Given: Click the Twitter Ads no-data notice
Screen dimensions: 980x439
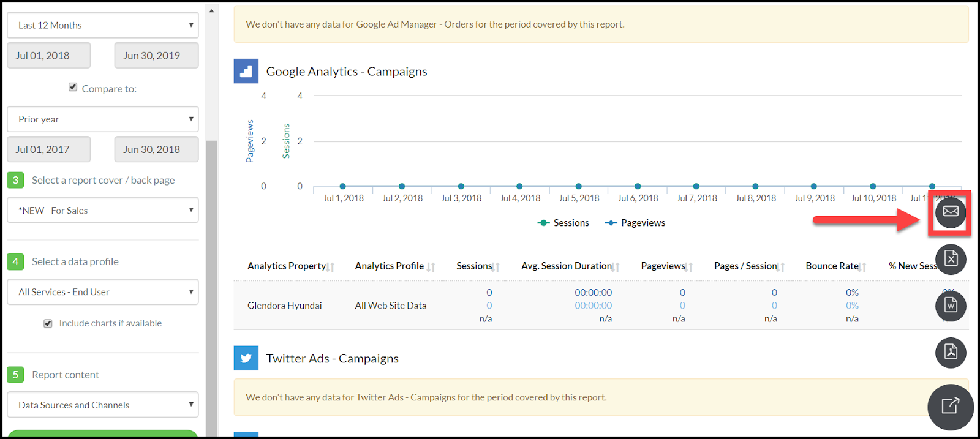Looking at the screenshot, I should [601, 397].
